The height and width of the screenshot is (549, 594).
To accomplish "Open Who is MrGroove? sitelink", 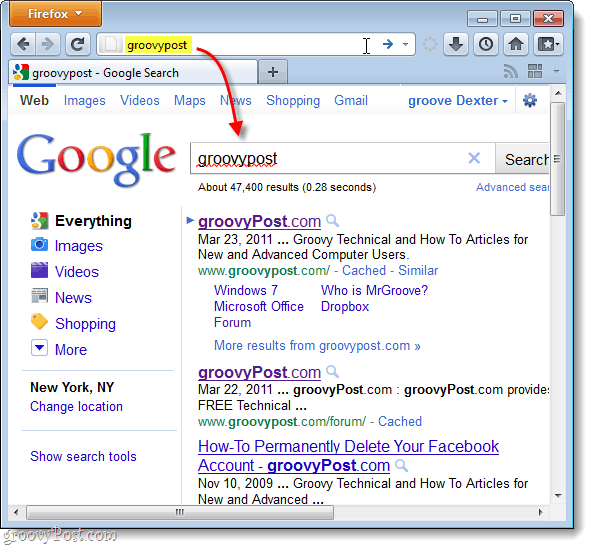I will [374, 290].
